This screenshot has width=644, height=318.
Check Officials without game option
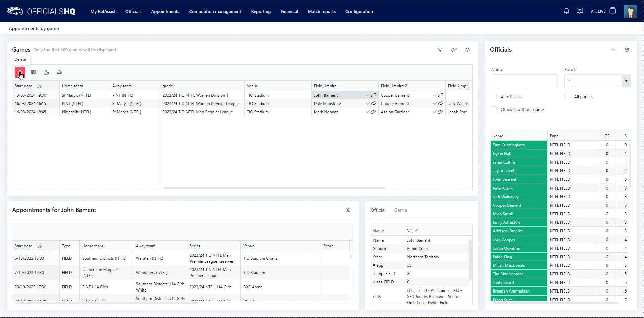pos(494,109)
